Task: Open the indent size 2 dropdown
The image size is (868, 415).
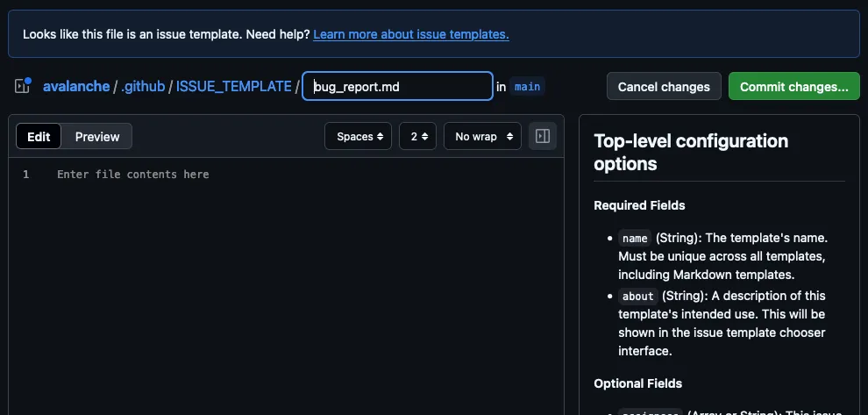Action: [x=417, y=136]
